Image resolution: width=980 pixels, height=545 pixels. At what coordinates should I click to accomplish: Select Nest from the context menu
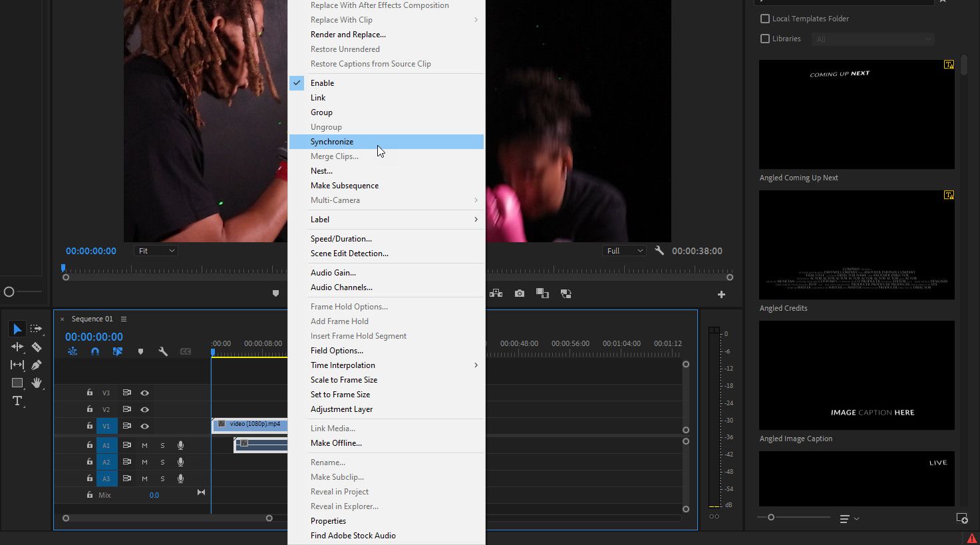(321, 170)
